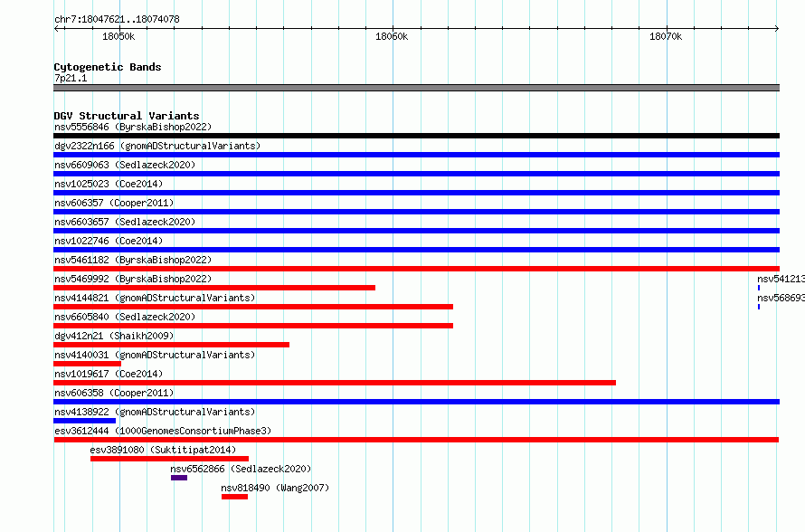
Task: Click the blue nsv606358 variant bar
Action: [x=416, y=402]
